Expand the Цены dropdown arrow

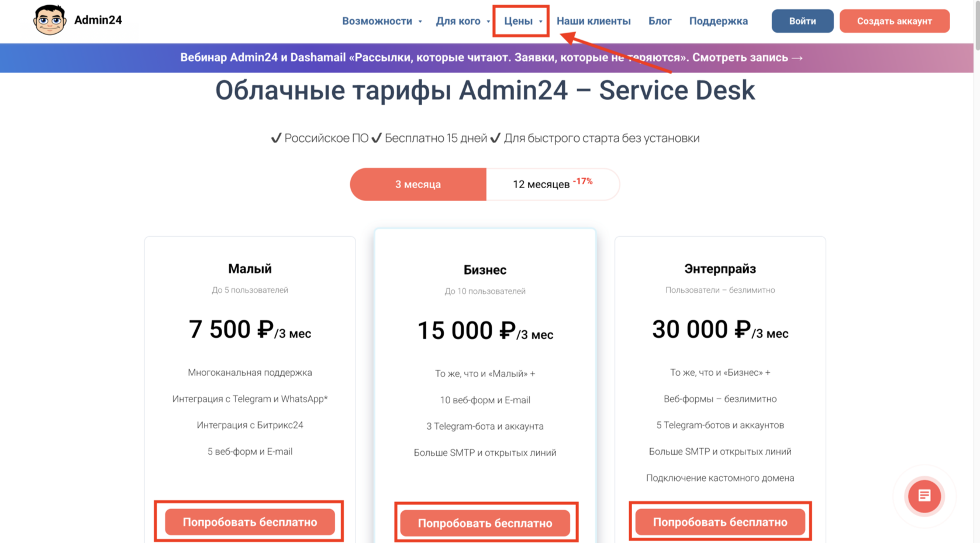coord(540,22)
